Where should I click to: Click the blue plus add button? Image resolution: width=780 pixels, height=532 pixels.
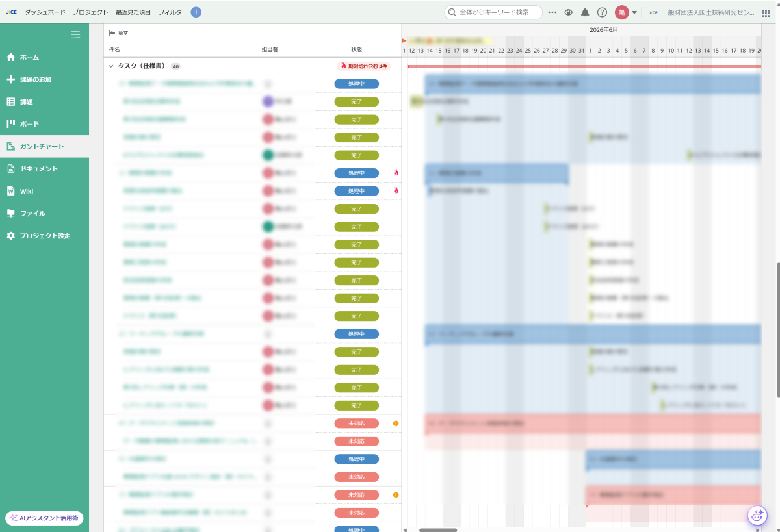[196, 12]
